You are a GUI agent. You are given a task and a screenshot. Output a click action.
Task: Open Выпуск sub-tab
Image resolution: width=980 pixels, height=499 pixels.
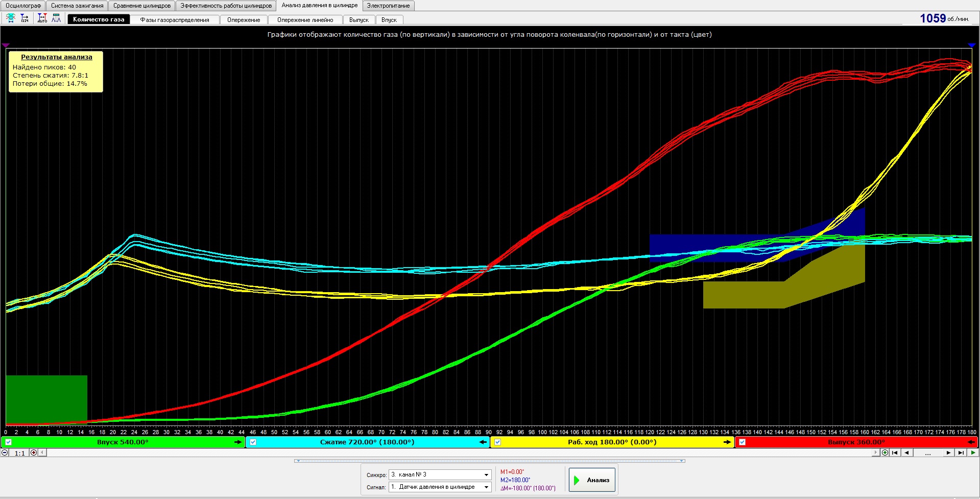[359, 20]
